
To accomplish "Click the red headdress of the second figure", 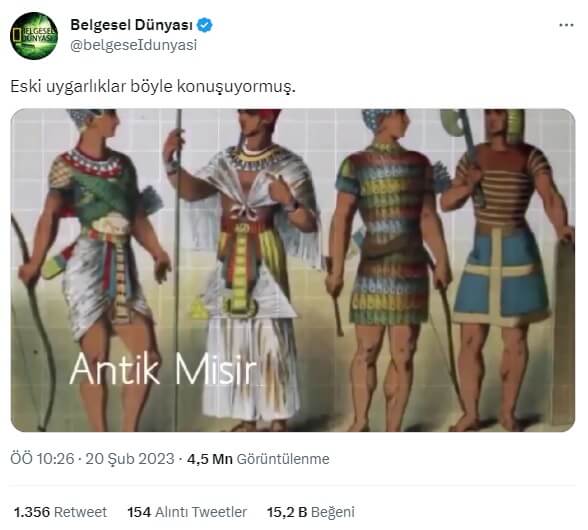I will [267, 114].
